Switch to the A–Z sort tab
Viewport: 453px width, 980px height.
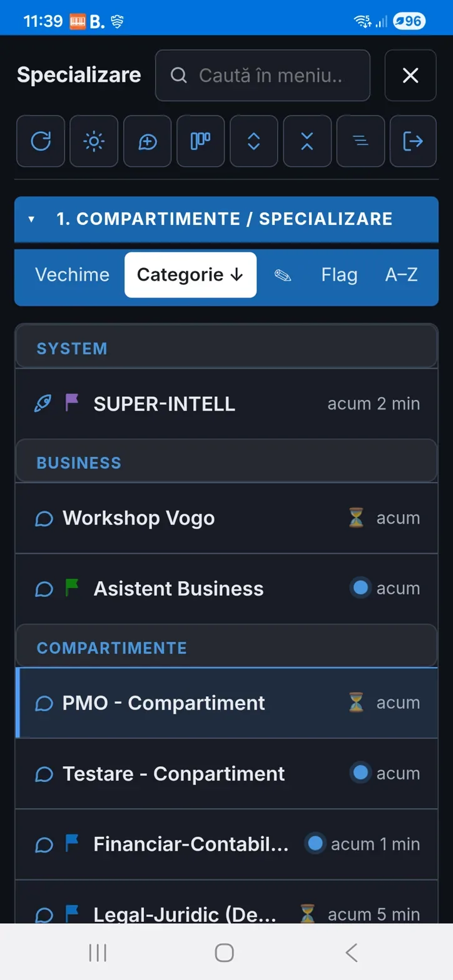point(402,275)
